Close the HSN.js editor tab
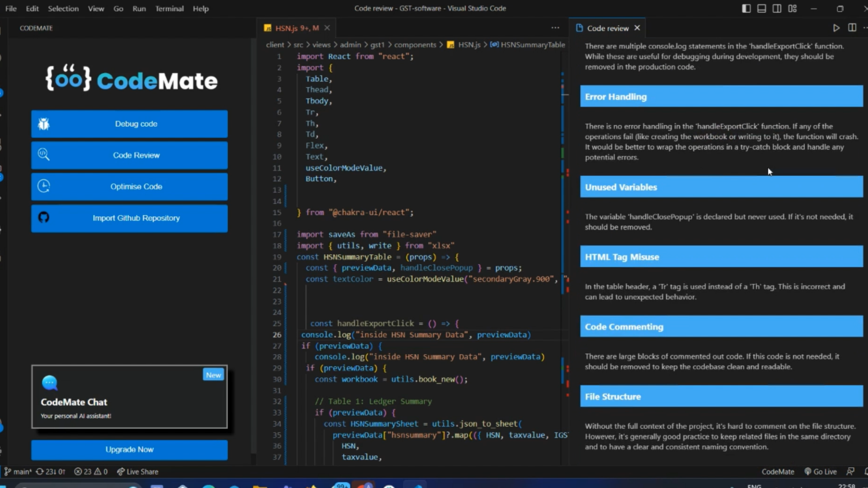This screenshot has width=868, height=488. pyautogui.click(x=327, y=28)
